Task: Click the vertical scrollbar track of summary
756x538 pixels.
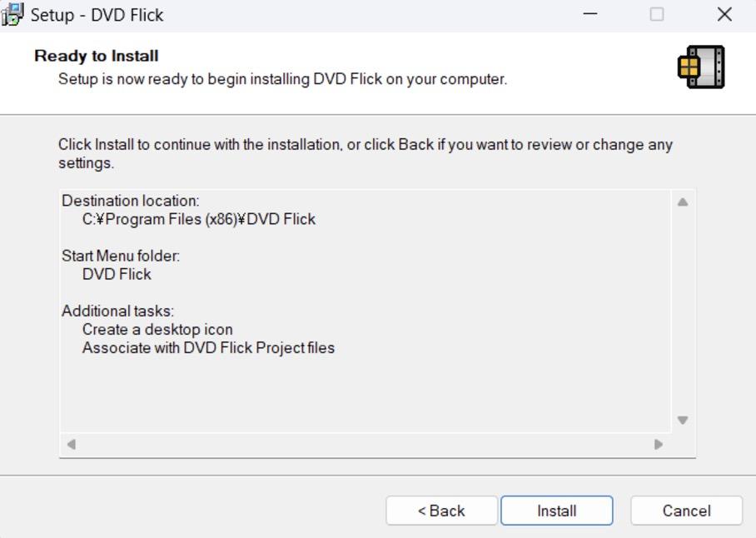Action: point(683,311)
